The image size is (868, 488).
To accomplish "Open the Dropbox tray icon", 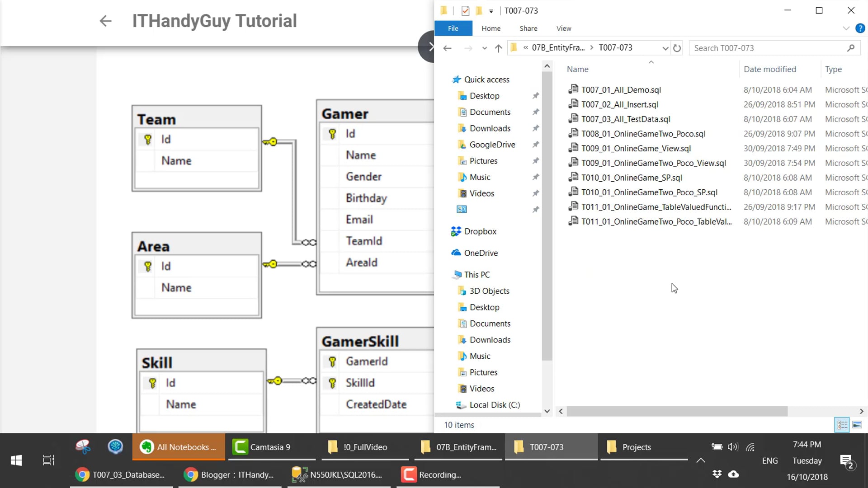I will (x=717, y=474).
